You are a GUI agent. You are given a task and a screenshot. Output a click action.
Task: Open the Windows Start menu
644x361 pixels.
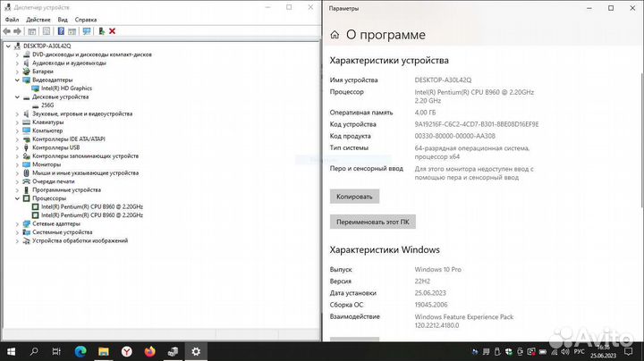coord(11,351)
